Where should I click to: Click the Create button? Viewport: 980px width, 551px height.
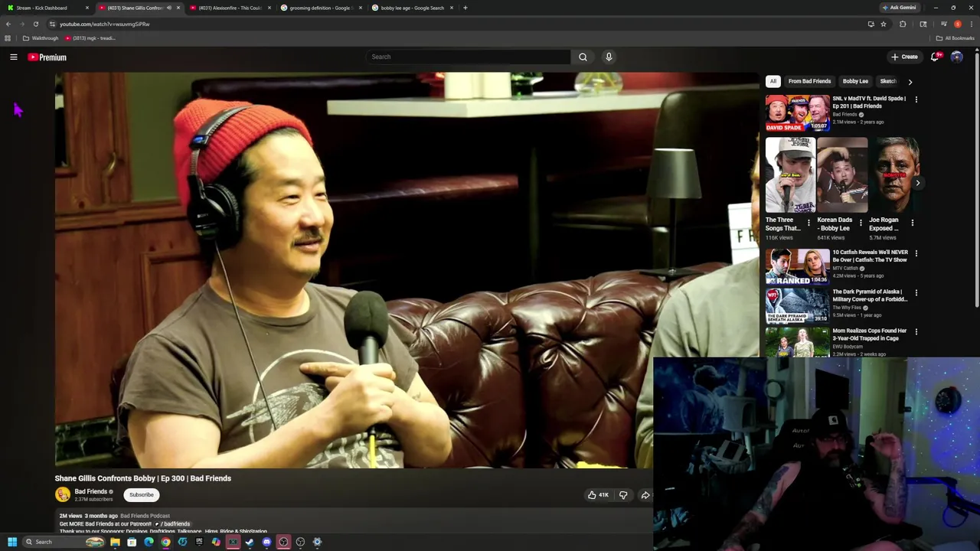click(x=904, y=57)
